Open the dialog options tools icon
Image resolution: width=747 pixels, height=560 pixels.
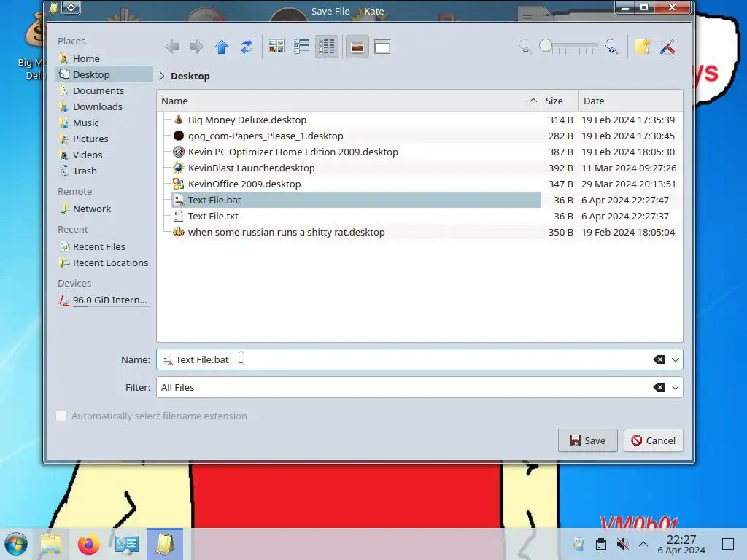pyautogui.click(x=668, y=47)
